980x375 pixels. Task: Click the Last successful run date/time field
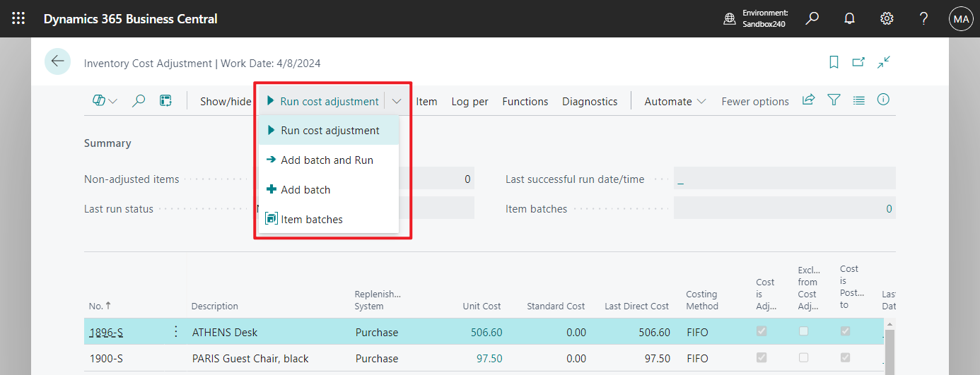[x=785, y=179]
